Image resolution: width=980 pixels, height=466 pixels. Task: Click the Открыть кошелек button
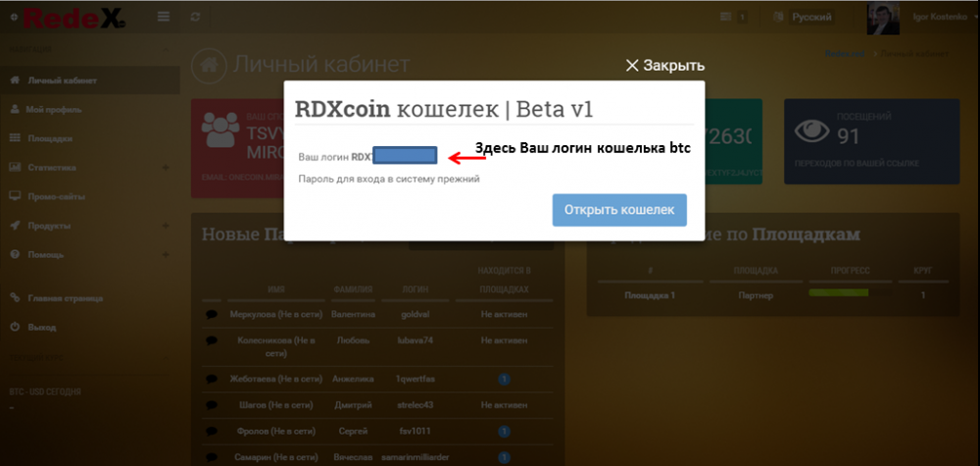(x=619, y=210)
